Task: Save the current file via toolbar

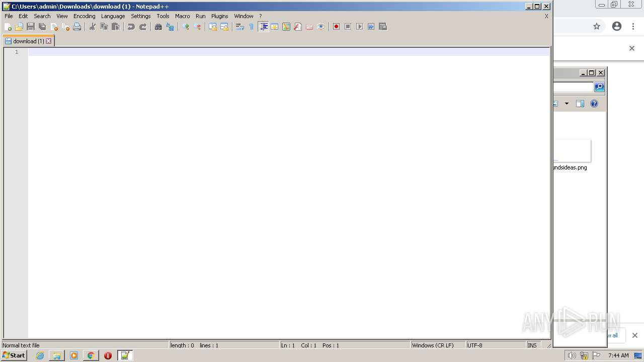Action: [31, 27]
